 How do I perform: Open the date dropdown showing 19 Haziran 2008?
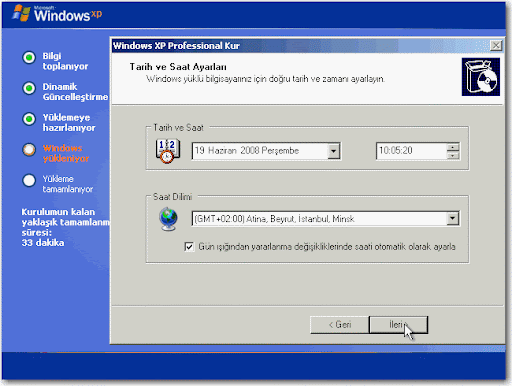click(x=333, y=151)
